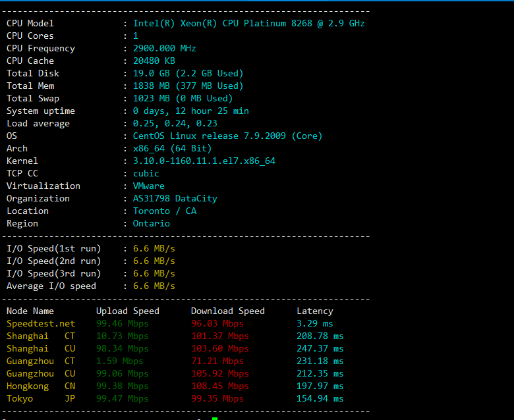Click the green terminal cursor block
The height and width of the screenshot is (420, 514).
[x=215, y=417]
